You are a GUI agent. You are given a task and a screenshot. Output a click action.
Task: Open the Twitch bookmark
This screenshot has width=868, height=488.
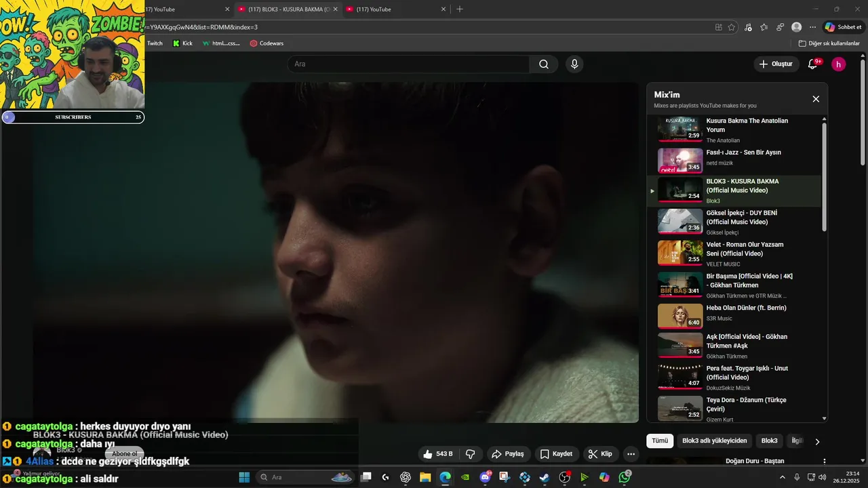coord(155,43)
